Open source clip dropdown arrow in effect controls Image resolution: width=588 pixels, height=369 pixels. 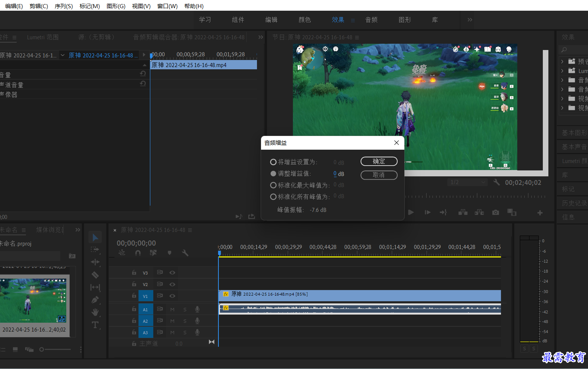point(63,55)
